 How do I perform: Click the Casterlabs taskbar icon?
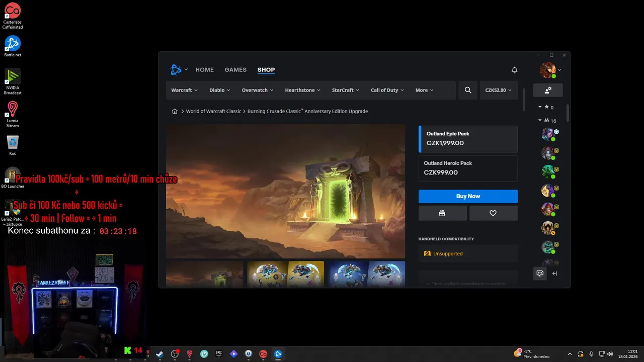click(263, 354)
